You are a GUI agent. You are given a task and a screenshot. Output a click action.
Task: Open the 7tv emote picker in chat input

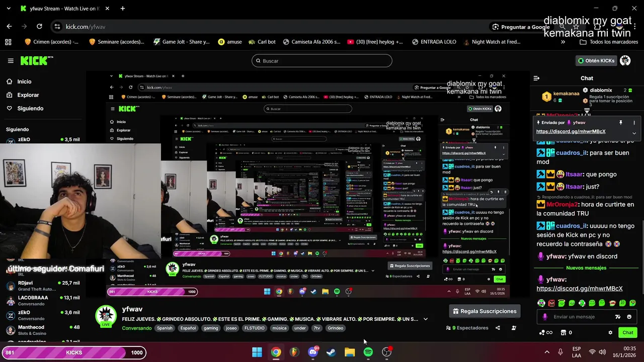point(618,317)
